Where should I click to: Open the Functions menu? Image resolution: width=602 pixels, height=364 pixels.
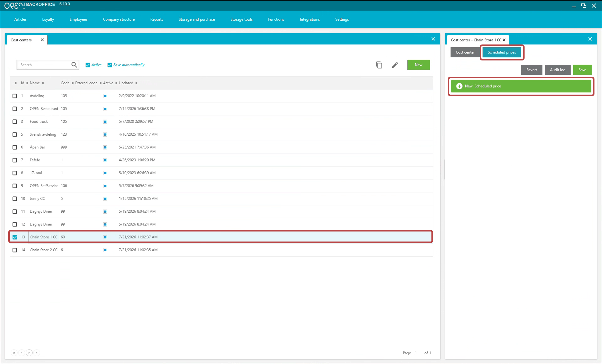(x=276, y=19)
